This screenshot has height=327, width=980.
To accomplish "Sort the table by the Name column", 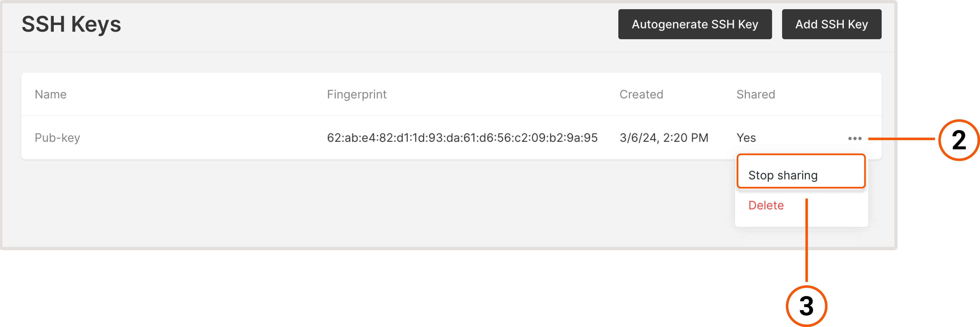I will point(51,94).
